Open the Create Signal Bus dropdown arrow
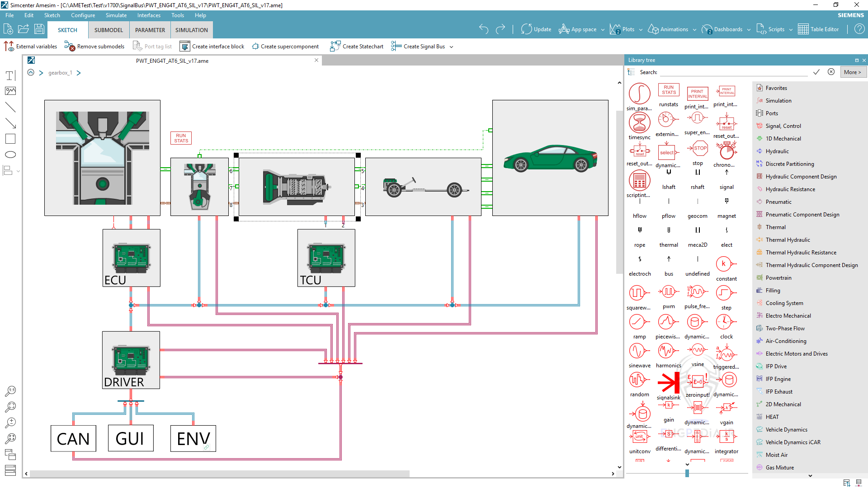Screen dimensions: 868x488 (451, 47)
